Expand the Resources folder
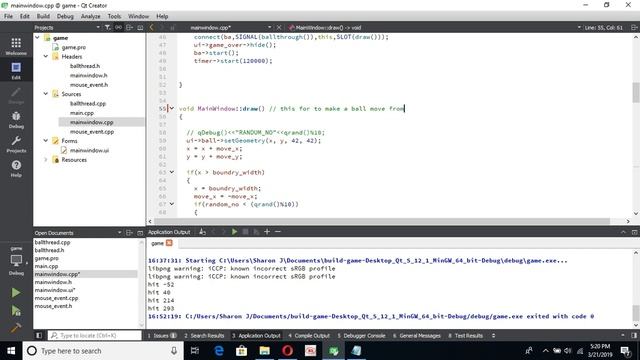The height and width of the screenshot is (360, 640). point(46,160)
